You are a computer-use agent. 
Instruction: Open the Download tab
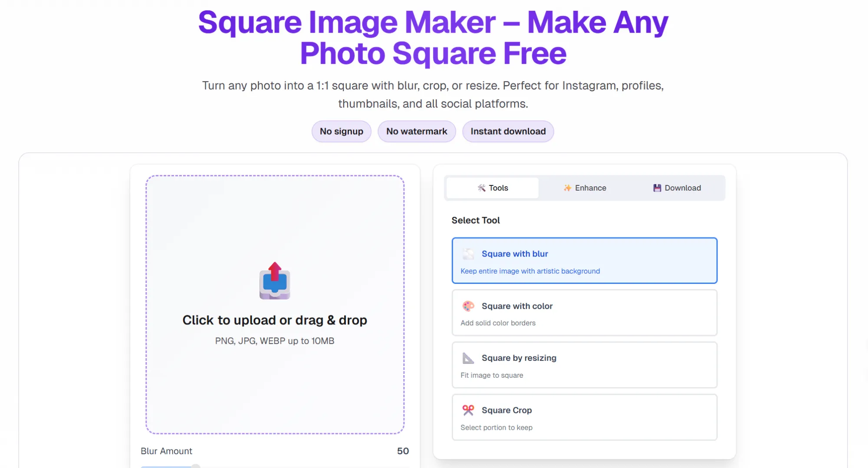pyautogui.click(x=677, y=188)
